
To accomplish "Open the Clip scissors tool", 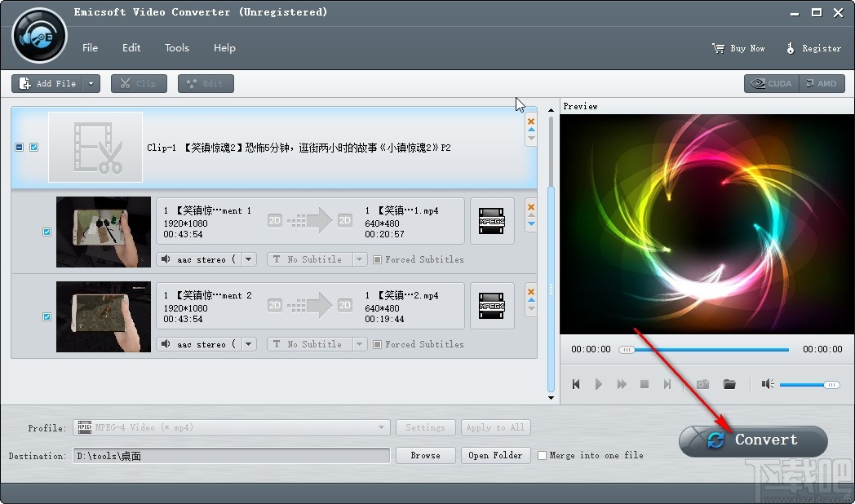I will coord(139,83).
